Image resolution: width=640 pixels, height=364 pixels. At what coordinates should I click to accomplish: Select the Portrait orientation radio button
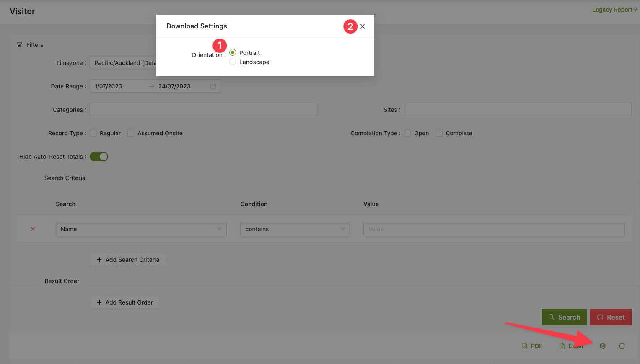(233, 53)
